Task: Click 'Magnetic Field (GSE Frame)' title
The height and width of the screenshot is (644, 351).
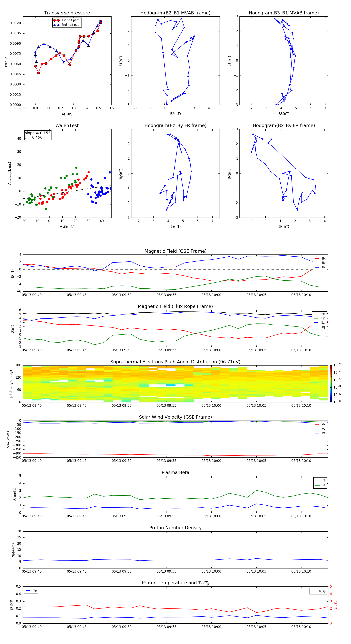Action: (175, 251)
